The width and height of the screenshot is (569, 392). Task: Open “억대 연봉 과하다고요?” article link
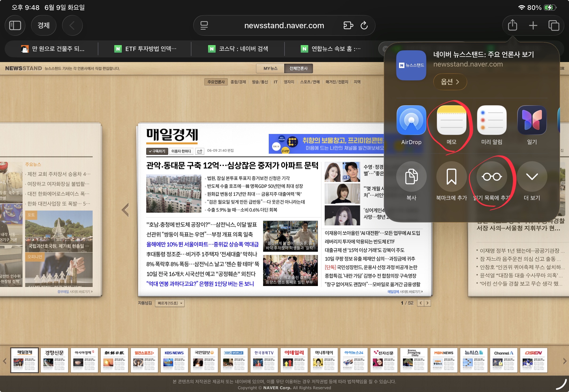coord(200,284)
